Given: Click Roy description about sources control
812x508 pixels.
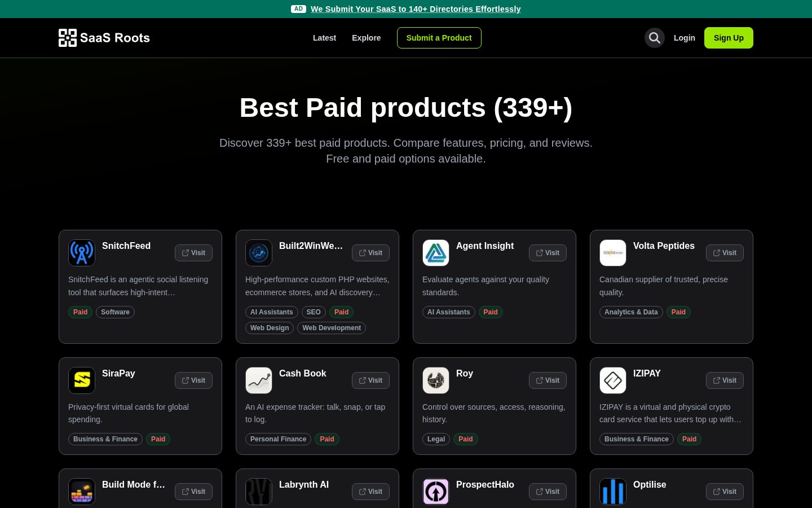Looking at the screenshot, I should [x=494, y=413].
